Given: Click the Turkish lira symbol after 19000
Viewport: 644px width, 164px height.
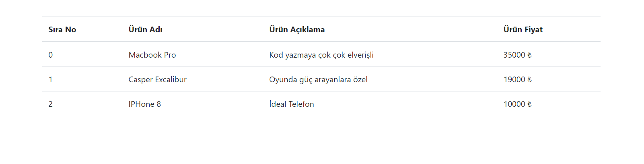Looking at the screenshot, I should (529, 79).
